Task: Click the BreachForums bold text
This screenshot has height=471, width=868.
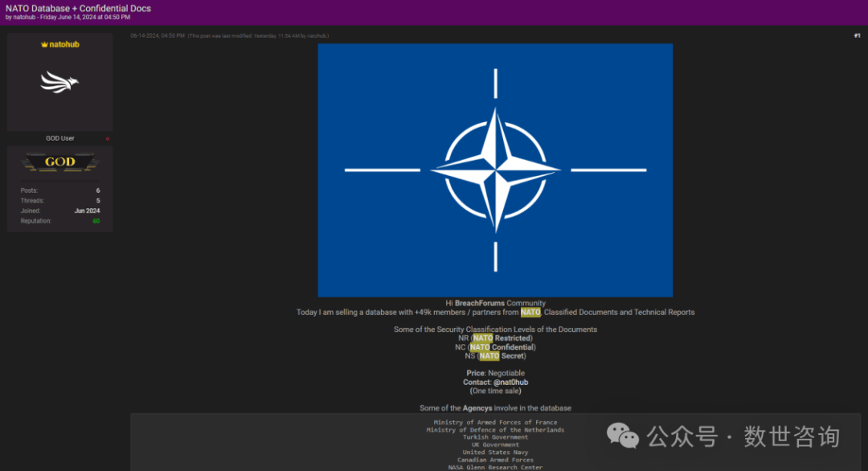Action: tap(479, 303)
